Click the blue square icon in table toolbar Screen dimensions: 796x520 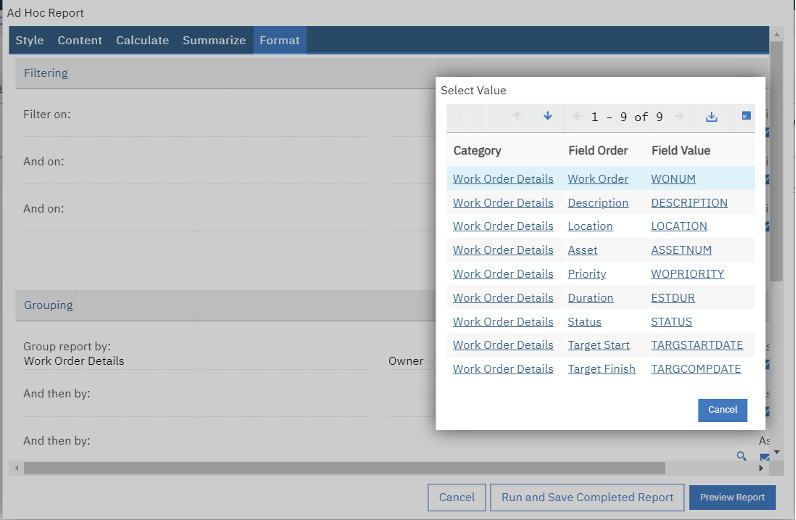click(746, 116)
